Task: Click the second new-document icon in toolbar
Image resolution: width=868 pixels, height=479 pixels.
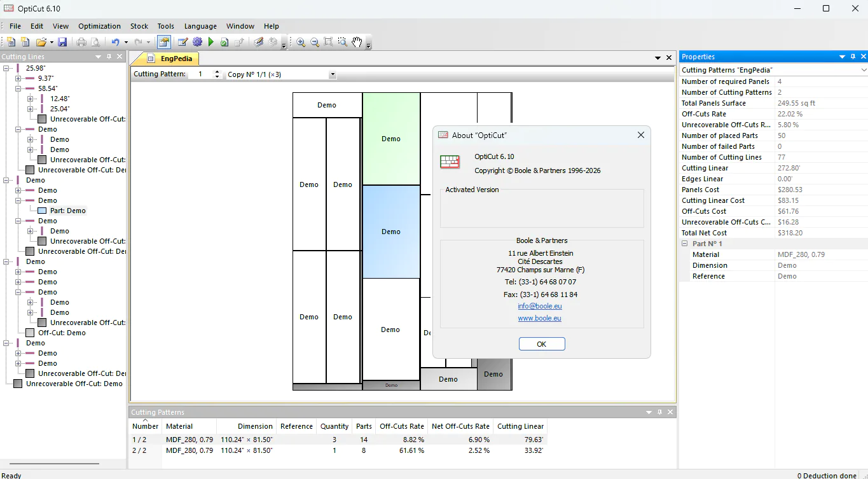Action: (x=25, y=42)
